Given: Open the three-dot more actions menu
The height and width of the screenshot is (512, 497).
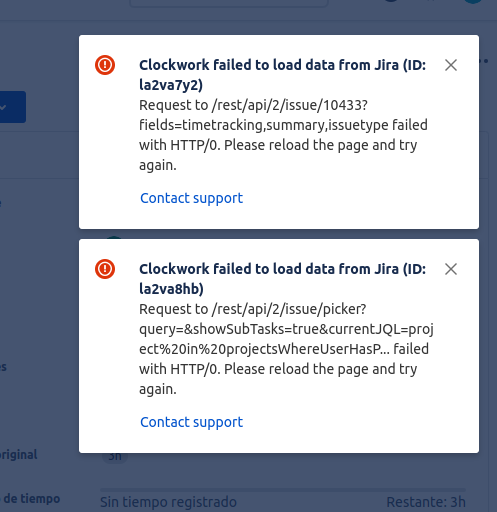Looking at the screenshot, I should (x=485, y=61).
